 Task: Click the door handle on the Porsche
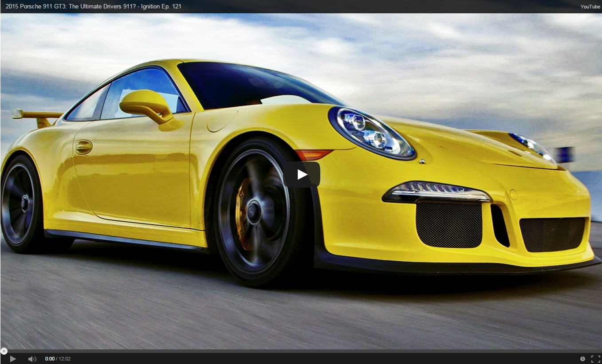[x=84, y=147]
